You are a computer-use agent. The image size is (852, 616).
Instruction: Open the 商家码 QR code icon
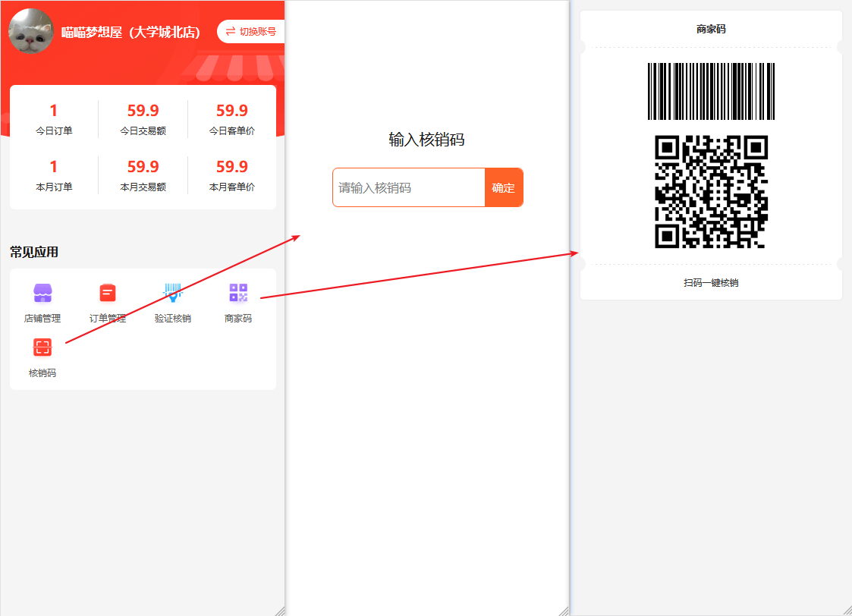238,293
